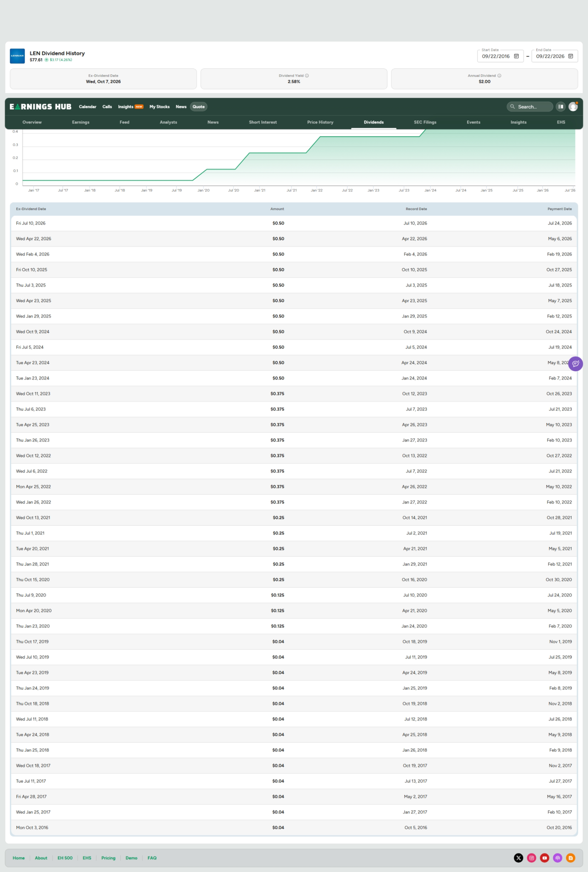Open the purple chat support bubble
The image size is (588, 872).
click(575, 364)
